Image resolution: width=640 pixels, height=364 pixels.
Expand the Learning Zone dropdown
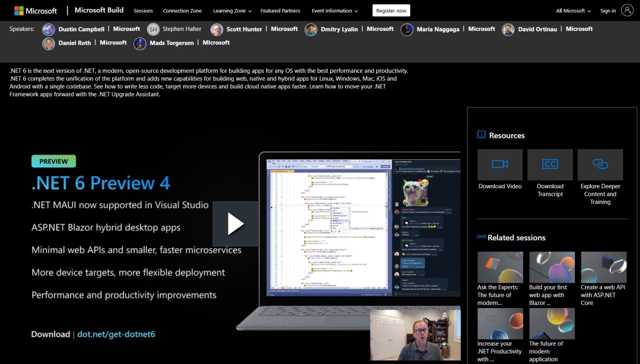(x=232, y=10)
